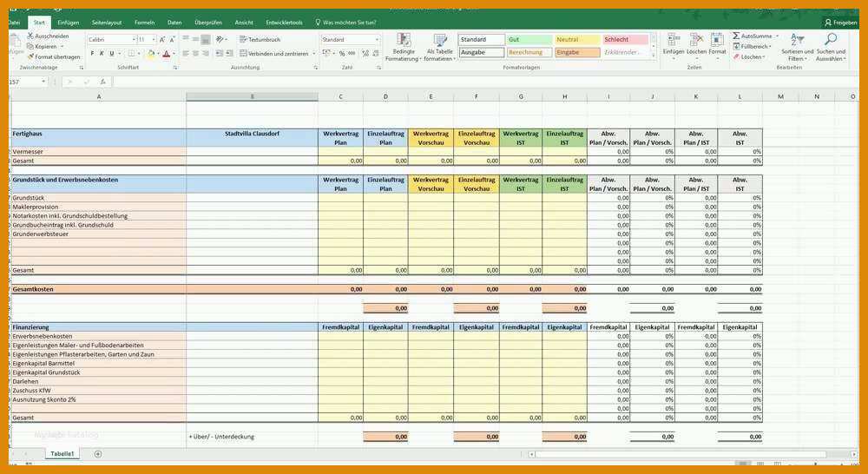
Task: Click the borders icon in Schriftart
Action: tap(131, 54)
